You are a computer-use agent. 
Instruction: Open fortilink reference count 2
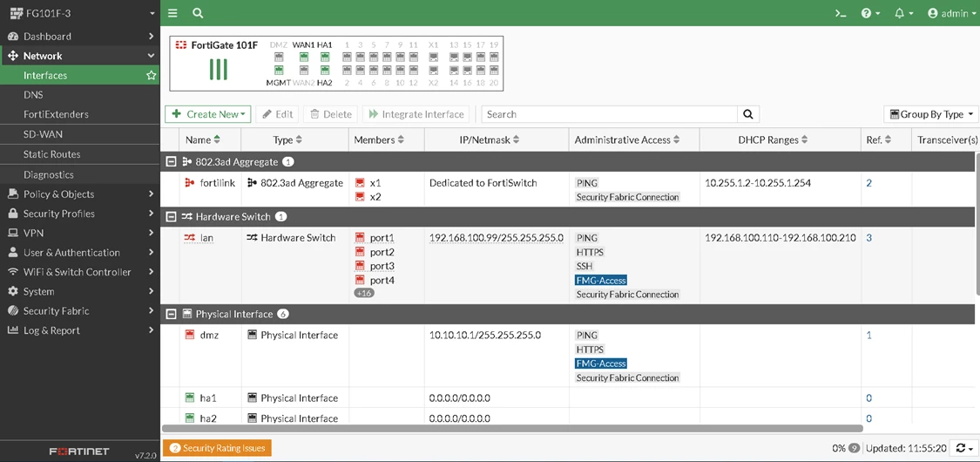click(868, 183)
